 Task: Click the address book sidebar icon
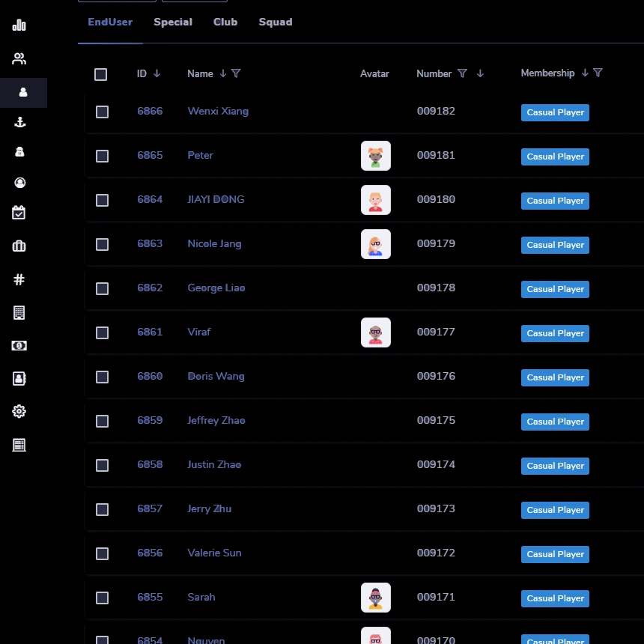[x=19, y=379]
